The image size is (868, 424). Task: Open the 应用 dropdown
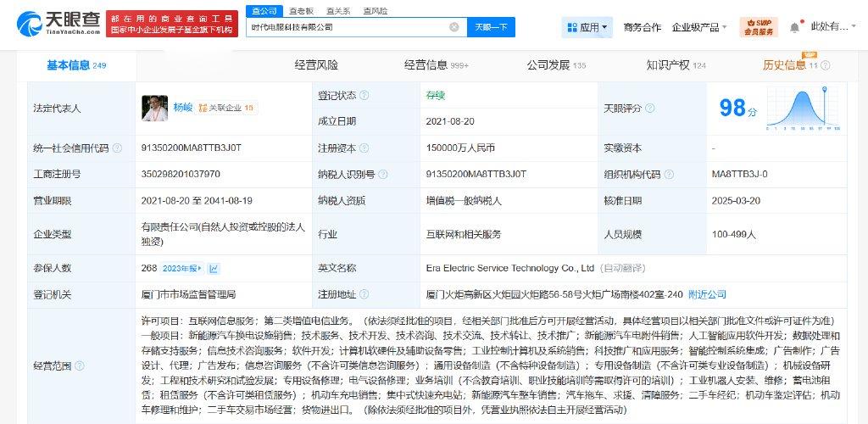[x=587, y=26]
